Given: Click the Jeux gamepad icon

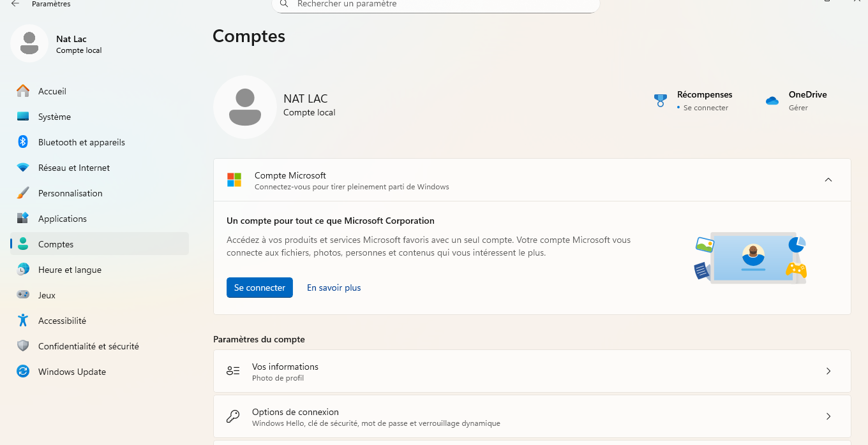Looking at the screenshot, I should point(23,295).
